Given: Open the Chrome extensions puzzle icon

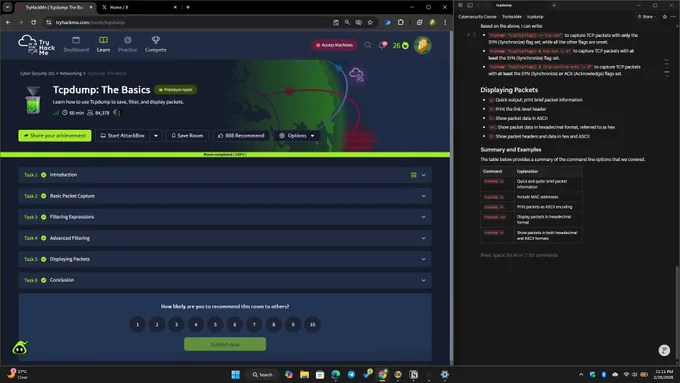Looking at the screenshot, I should 401,22.
